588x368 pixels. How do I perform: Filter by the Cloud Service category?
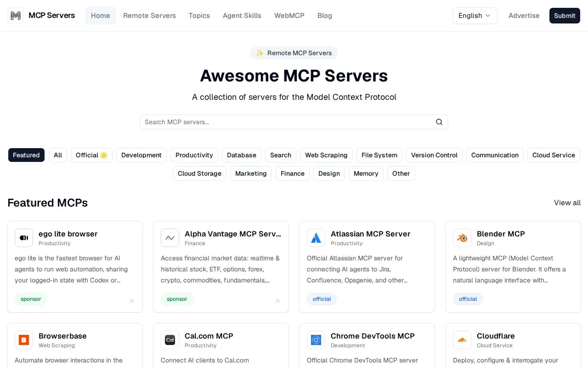(x=554, y=155)
